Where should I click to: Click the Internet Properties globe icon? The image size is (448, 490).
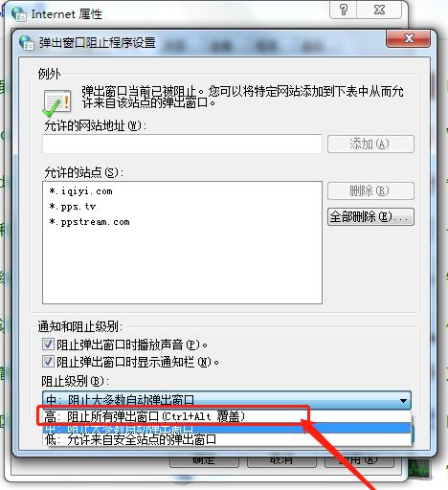click(x=18, y=13)
